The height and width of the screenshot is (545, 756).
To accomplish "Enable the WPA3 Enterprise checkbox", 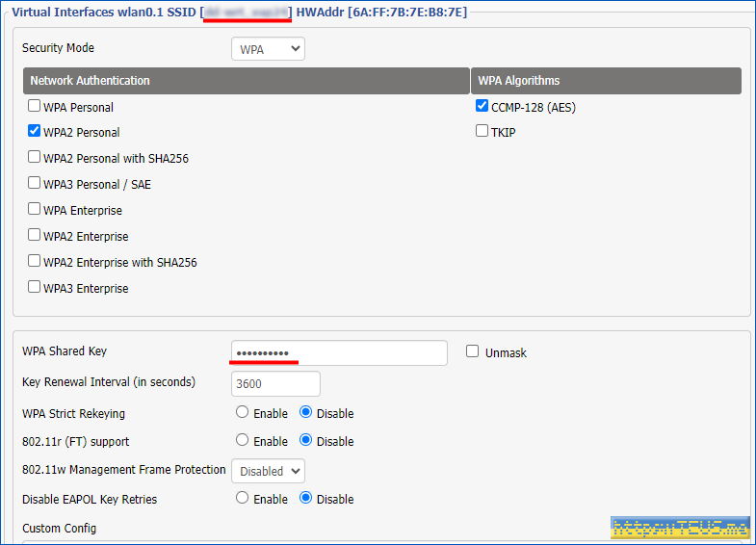I will 35,288.
